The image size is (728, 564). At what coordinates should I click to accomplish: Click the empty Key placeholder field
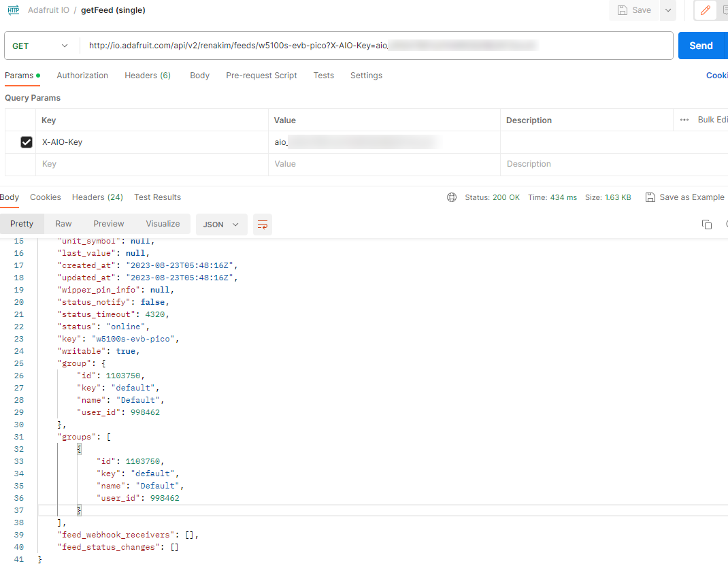[x=152, y=164]
